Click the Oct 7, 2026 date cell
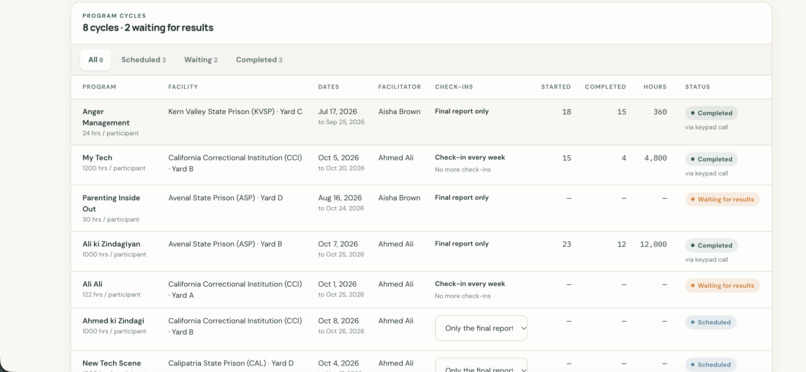The height and width of the screenshot is (372, 806). click(x=338, y=244)
